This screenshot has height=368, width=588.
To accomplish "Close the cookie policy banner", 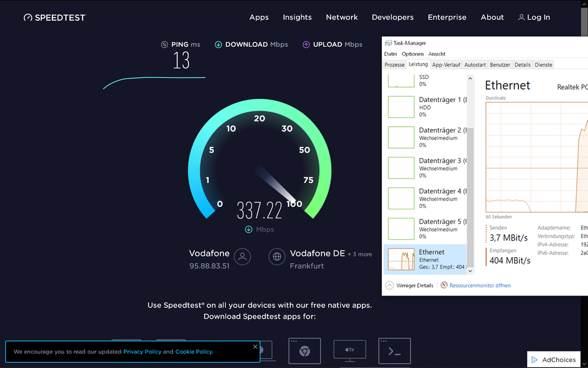I will pos(255,347).
